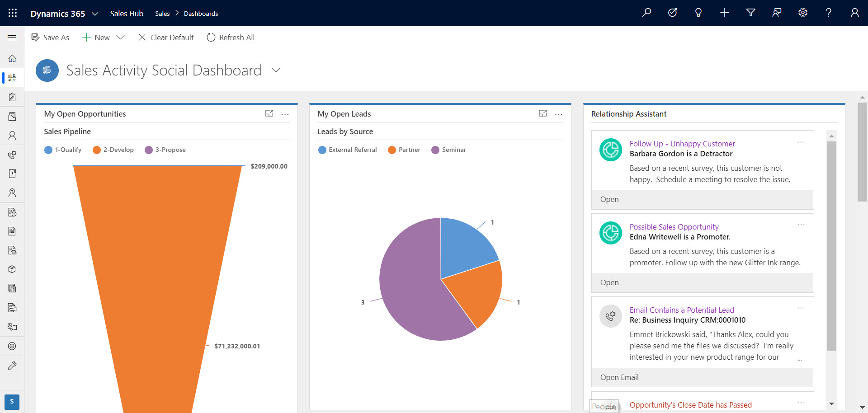Open the task flow checkmark circle icon

[673, 13]
